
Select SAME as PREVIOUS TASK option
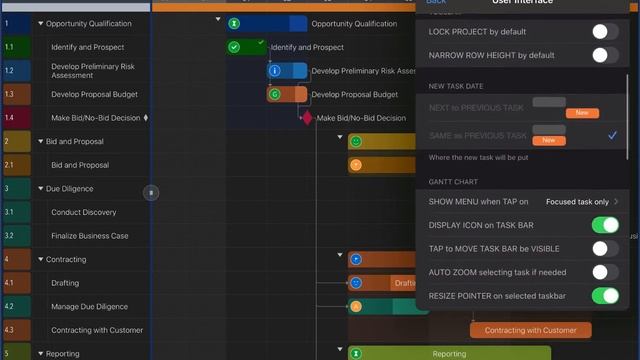click(521, 136)
